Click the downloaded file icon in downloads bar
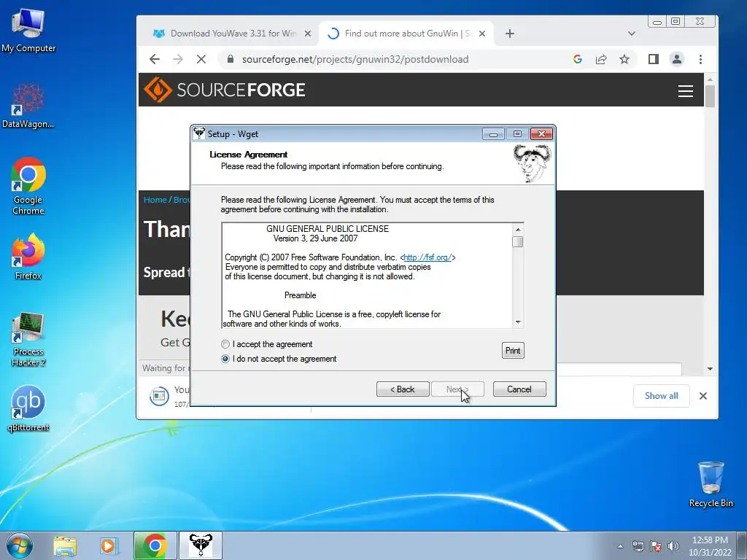Image resolution: width=747 pixels, height=560 pixels. tap(159, 396)
